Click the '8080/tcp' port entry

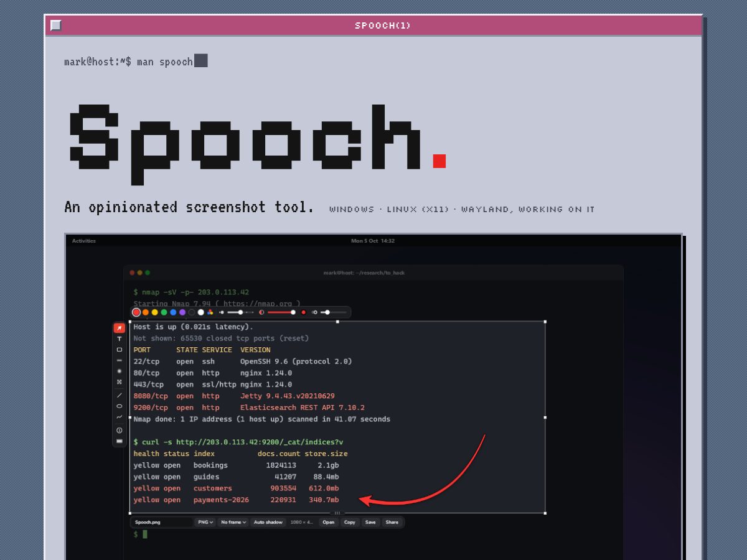151,396
